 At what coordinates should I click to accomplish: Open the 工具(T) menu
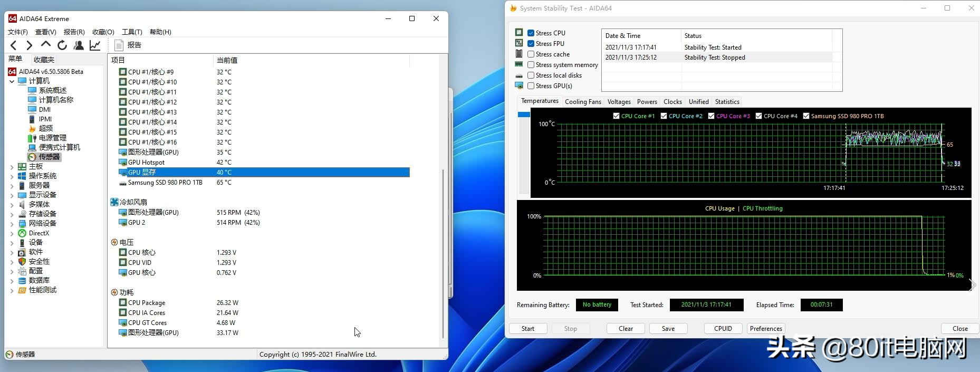pos(132,32)
